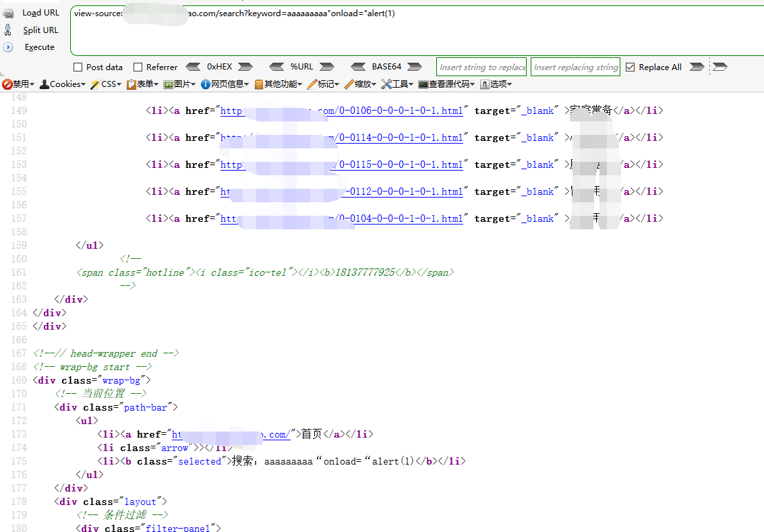Viewport: 764px width, 532px height.
Task: Click the "filter-panel" class value
Action: 178,528
